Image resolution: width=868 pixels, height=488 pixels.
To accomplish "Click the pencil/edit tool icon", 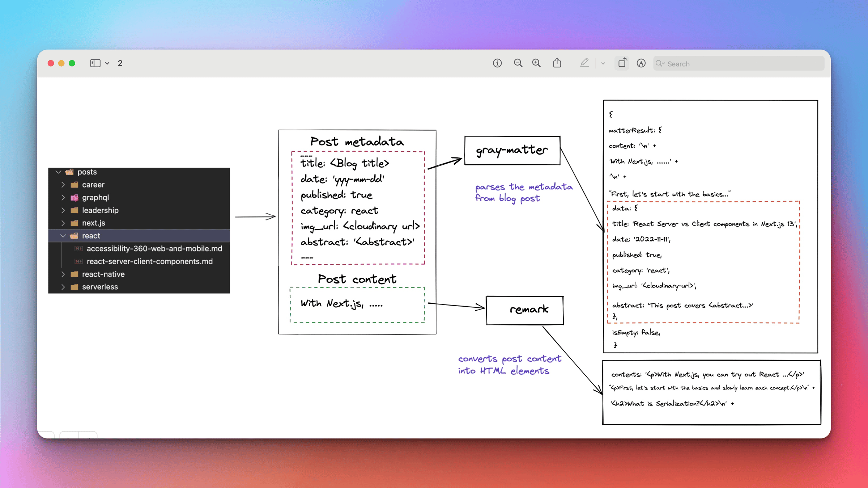I will [x=585, y=63].
